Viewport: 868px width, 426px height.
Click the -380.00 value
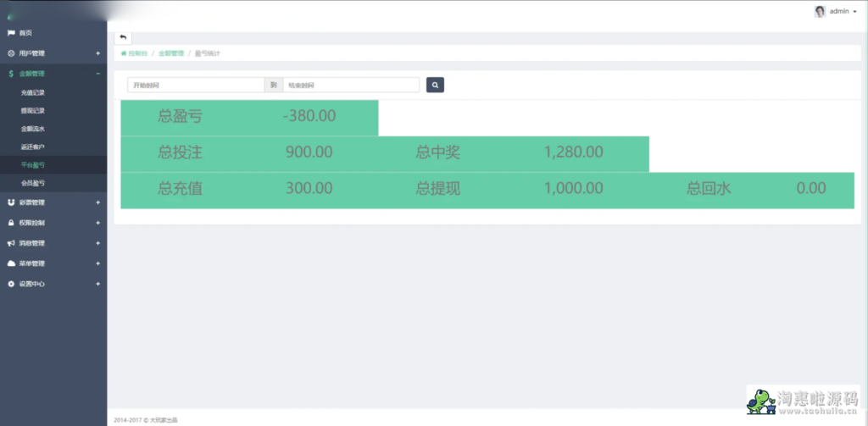(x=309, y=116)
